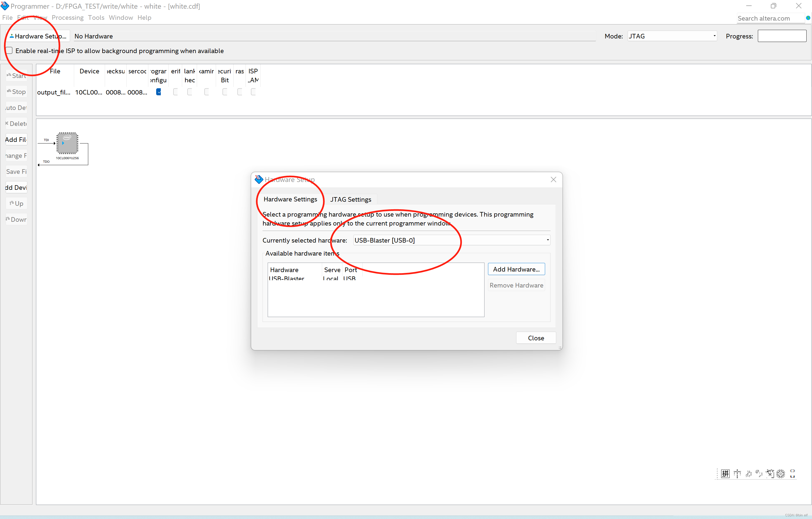Screen dimensions: 812x519
Task: Switch to the JTAG Settings tab
Action: tap(350, 199)
